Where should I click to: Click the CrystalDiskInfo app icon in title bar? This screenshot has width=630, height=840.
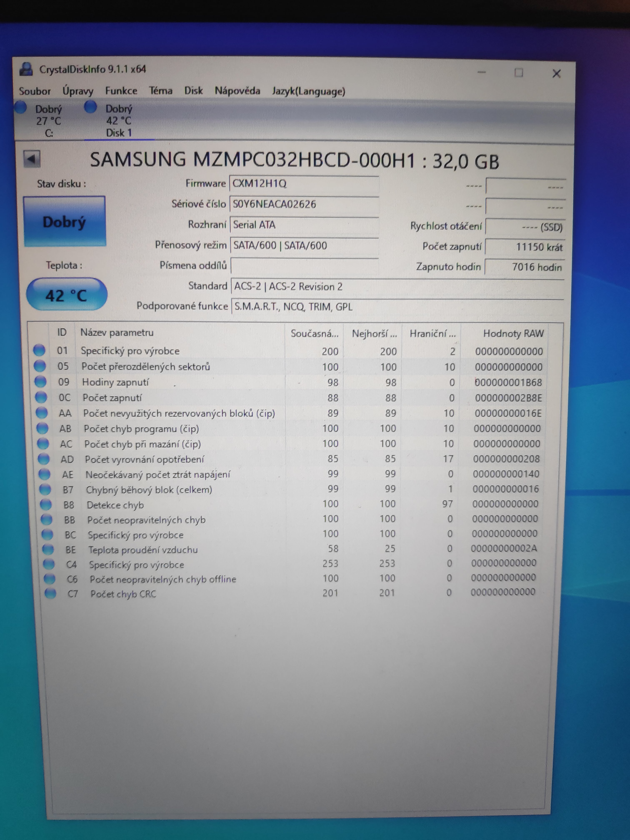pyautogui.click(x=26, y=69)
